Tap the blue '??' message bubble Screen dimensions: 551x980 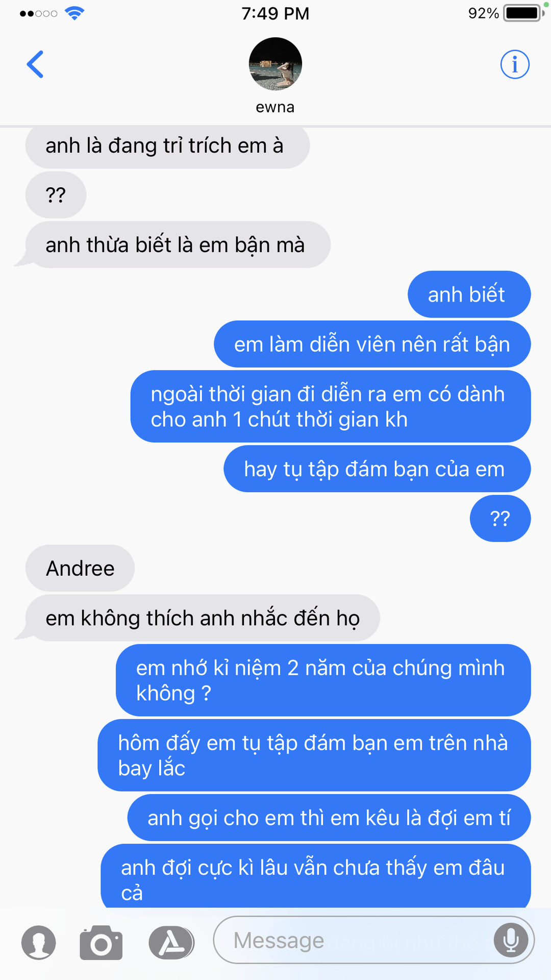point(500,519)
